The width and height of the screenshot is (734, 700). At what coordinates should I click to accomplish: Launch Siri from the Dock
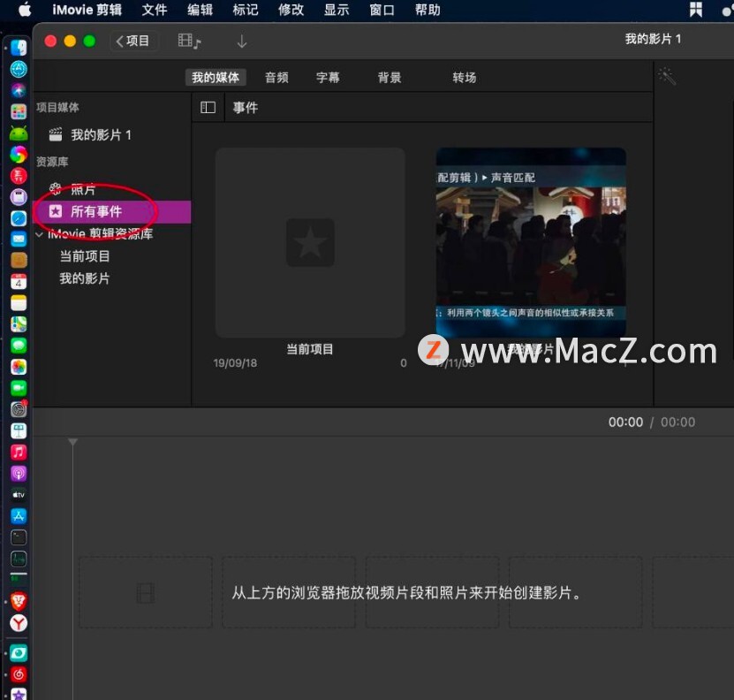click(19, 90)
